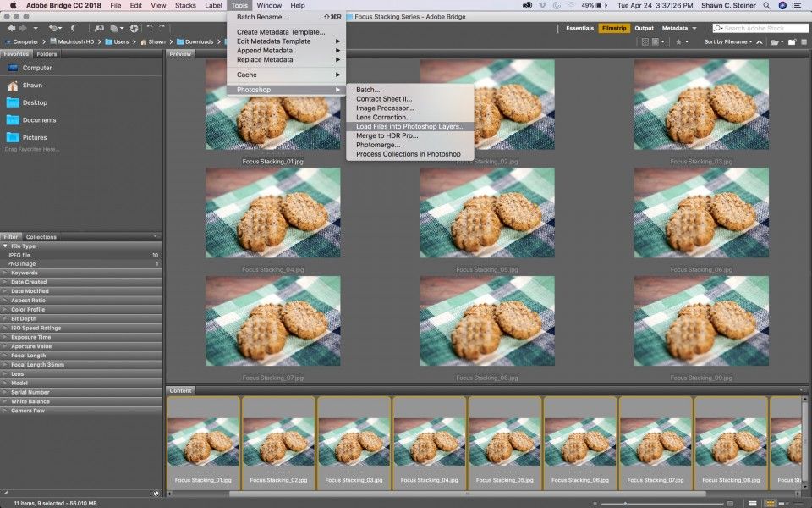Viewport: 812px width, 508px height.
Task: Click the boomerang return-to-app icon
Action: pyautogui.click(x=74, y=28)
